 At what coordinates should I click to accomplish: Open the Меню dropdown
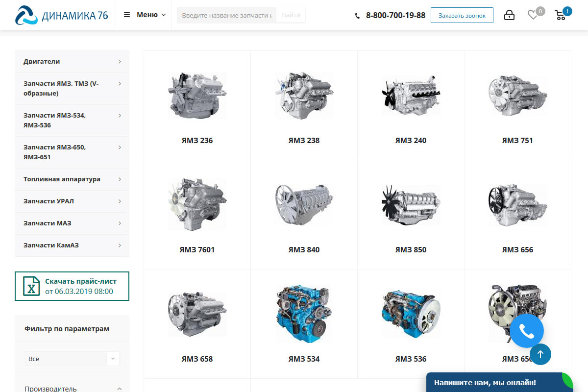[x=145, y=15]
